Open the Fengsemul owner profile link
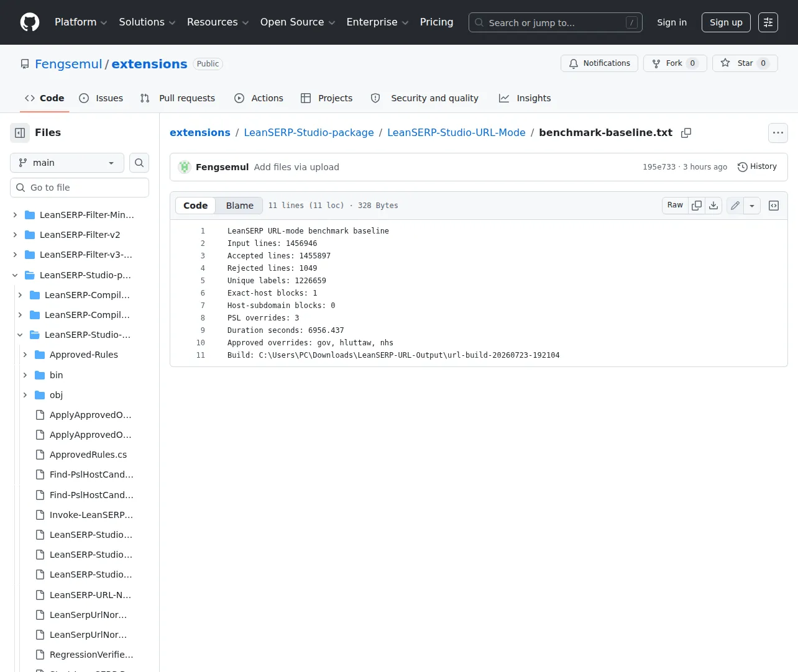798x672 pixels. pos(68,64)
